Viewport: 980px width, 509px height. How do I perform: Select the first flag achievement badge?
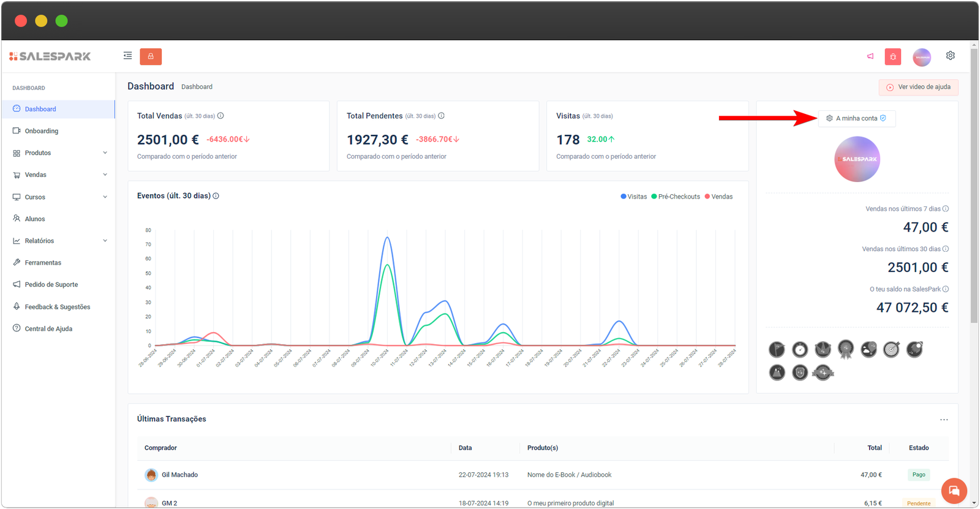click(777, 350)
